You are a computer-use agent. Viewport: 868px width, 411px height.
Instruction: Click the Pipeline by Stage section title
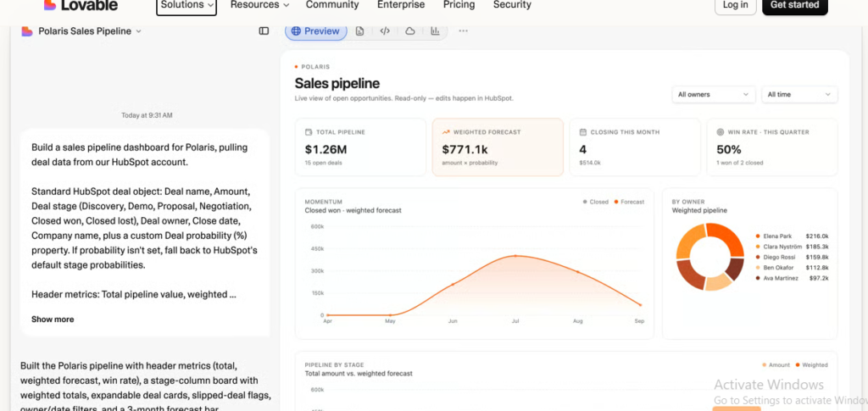pos(334,365)
